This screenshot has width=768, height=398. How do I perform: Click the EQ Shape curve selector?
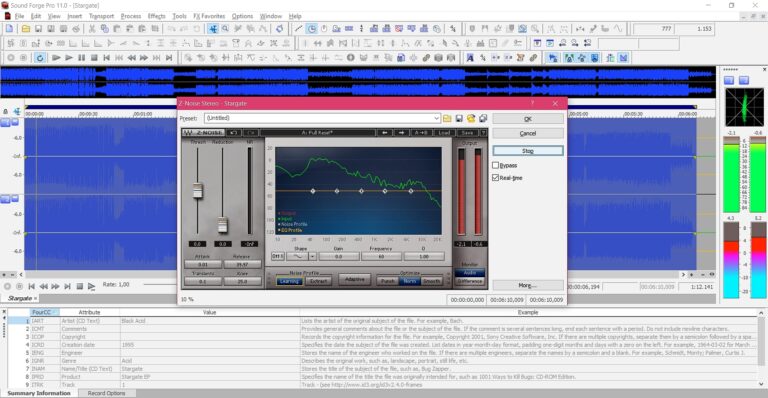298,257
